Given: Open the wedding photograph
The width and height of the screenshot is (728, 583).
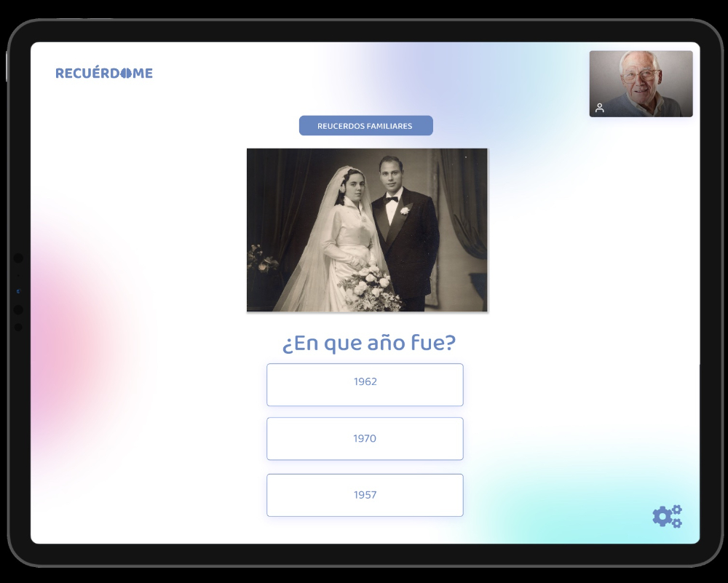Looking at the screenshot, I should [367, 230].
